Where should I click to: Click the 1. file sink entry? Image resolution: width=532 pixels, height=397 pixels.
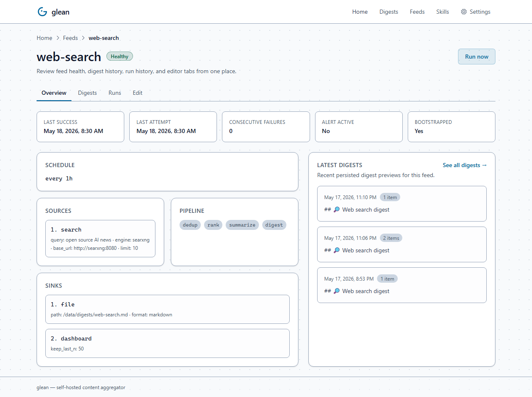(167, 309)
